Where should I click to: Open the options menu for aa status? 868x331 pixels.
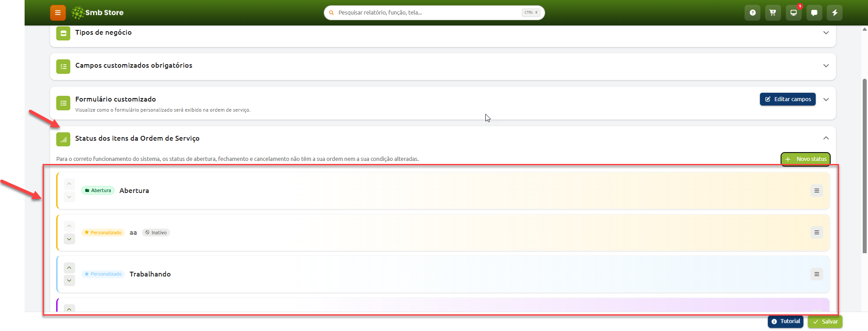[817, 233]
